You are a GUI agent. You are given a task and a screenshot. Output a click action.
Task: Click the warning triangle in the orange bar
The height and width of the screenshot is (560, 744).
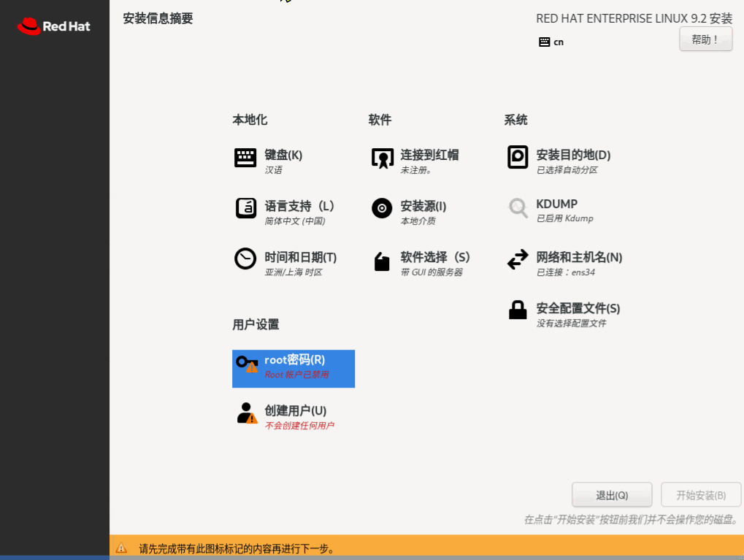121,548
